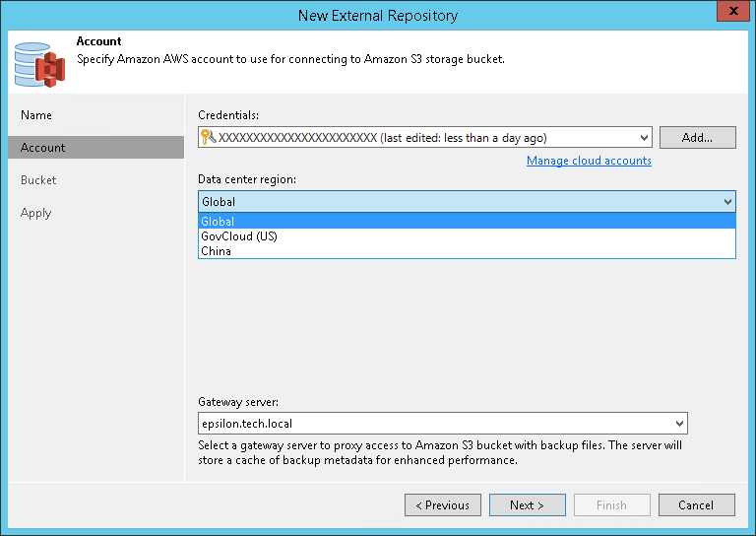
Task: Click the Amazon S3 repository wizard icon
Action: (39, 65)
